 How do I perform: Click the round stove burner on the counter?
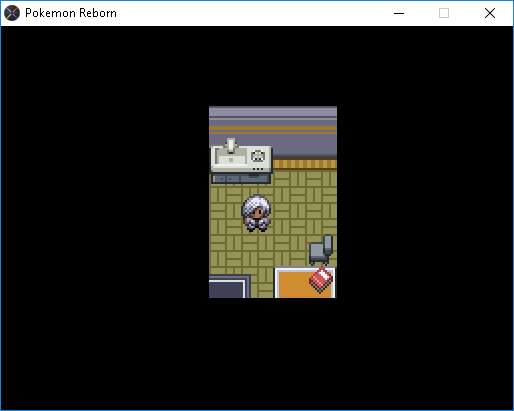coord(258,156)
